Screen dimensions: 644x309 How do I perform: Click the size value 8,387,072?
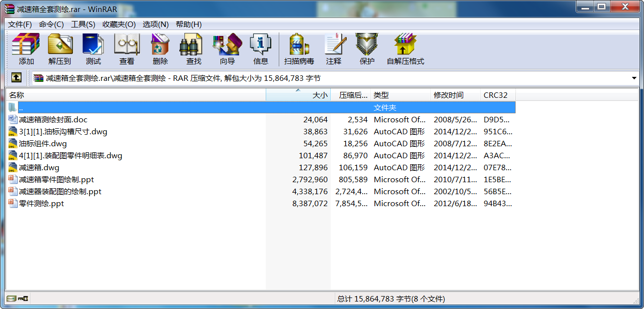point(310,203)
